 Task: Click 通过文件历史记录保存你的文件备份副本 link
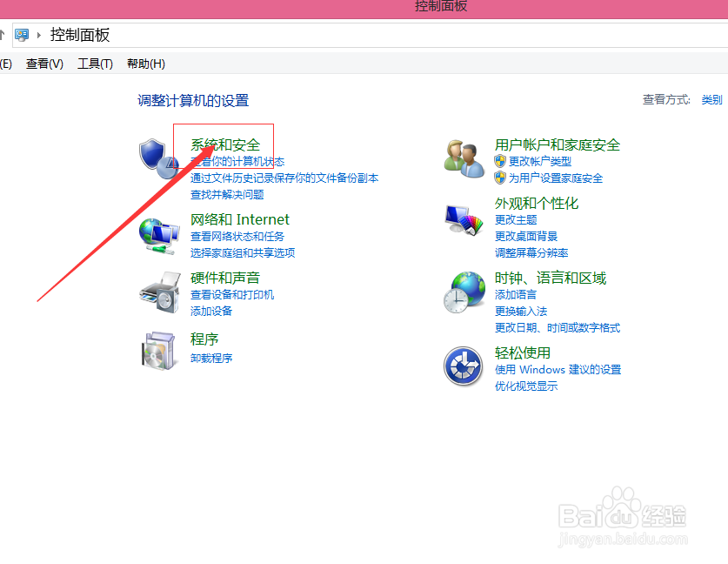284,178
